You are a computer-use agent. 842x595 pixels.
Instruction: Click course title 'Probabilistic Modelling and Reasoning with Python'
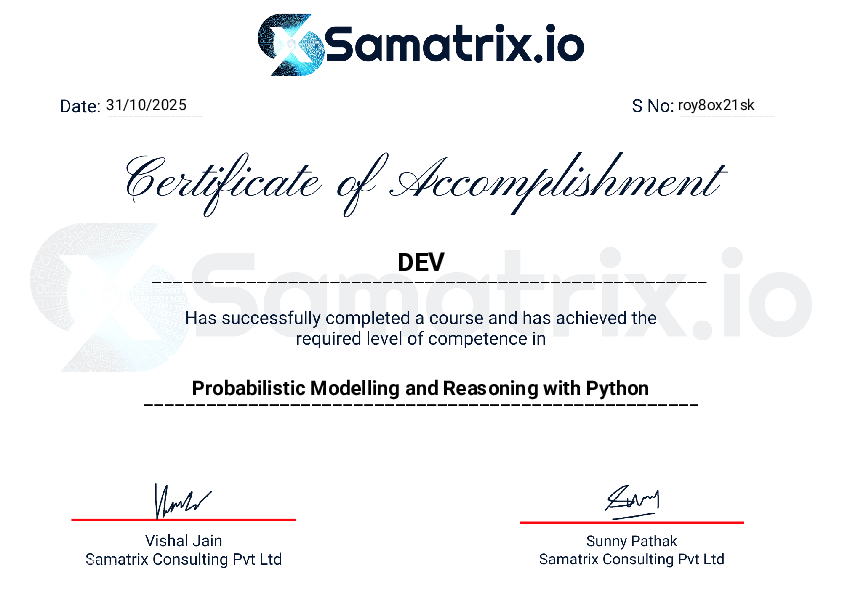420,388
